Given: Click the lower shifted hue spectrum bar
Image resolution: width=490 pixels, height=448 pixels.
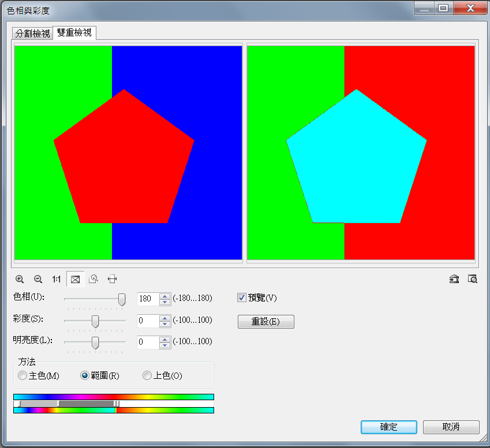Looking at the screenshot, I should (114, 410).
